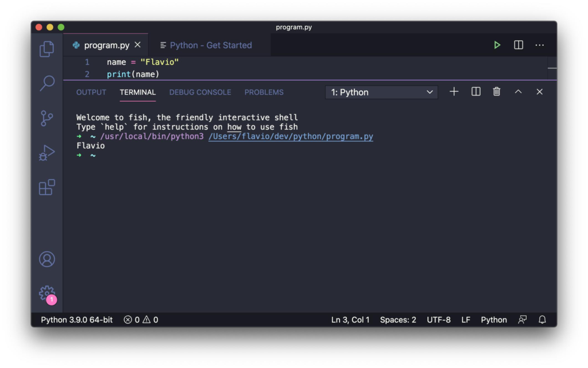Open editor More Actions ellipsis menu
The width and height of the screenshot is (588, 368).
[x=539, y=45]
